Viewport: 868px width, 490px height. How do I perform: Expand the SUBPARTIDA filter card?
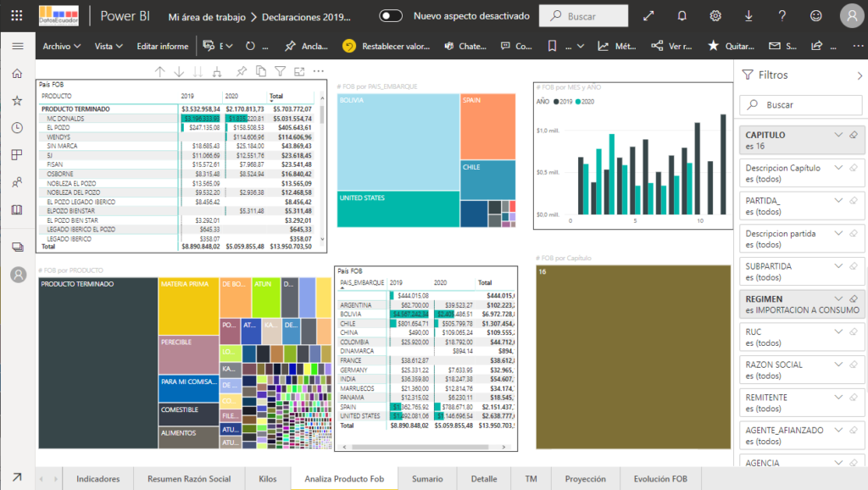tap(838, 265)
